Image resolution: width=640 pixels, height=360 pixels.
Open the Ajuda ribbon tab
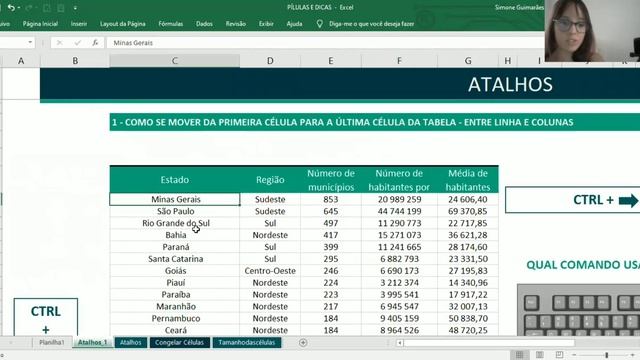[x=294, y=24]
